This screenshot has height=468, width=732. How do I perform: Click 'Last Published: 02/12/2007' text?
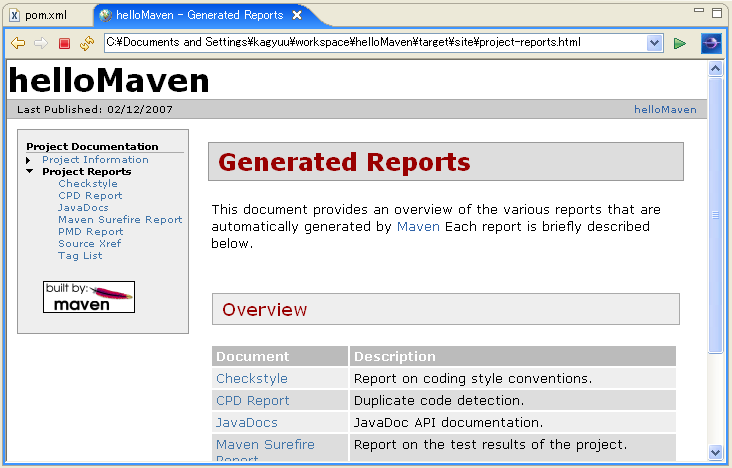pos(95,110)
